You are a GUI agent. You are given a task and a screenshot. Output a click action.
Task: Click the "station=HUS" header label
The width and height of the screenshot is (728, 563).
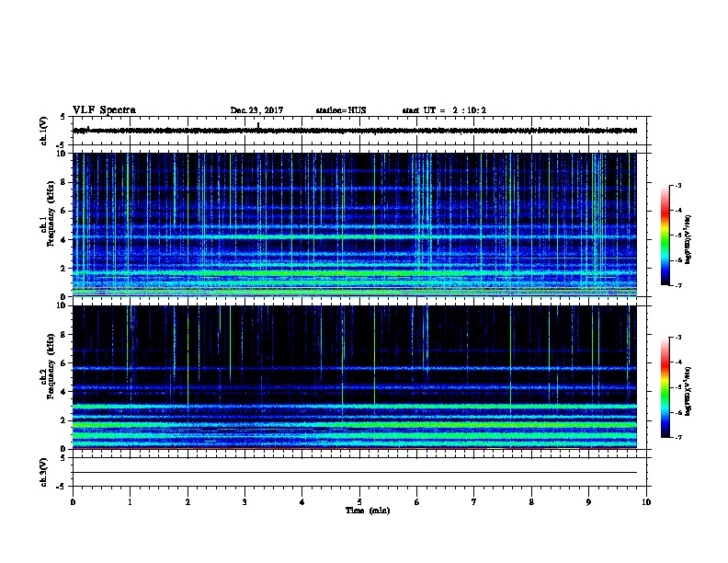[341, 110]
